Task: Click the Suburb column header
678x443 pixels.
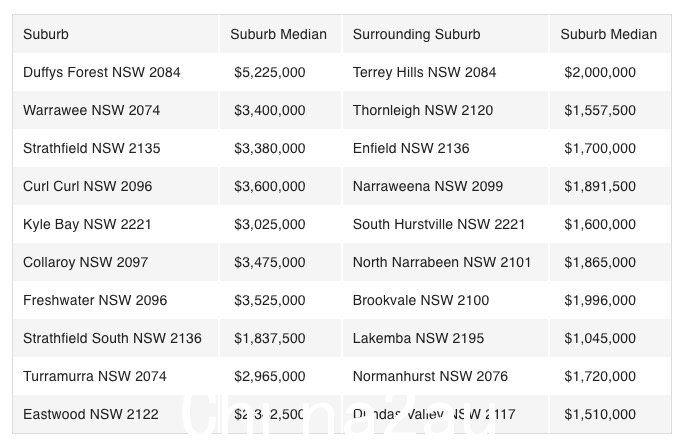Action: coord(46,34)
